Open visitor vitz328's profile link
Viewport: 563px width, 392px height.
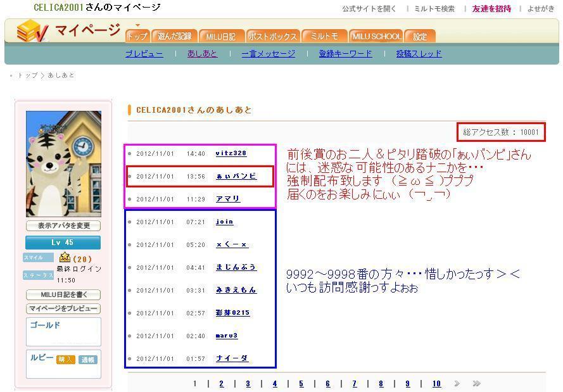[231, 153]
